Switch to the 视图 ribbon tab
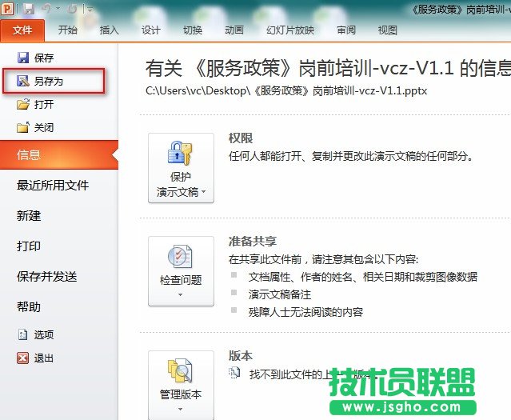Image resolution: width=511 pixels, height=420 pixels. point(388,30)
